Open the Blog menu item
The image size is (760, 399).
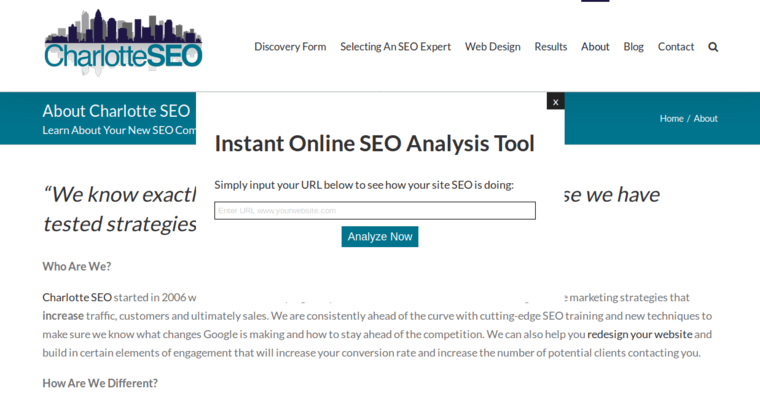click(x=633, y=47)
